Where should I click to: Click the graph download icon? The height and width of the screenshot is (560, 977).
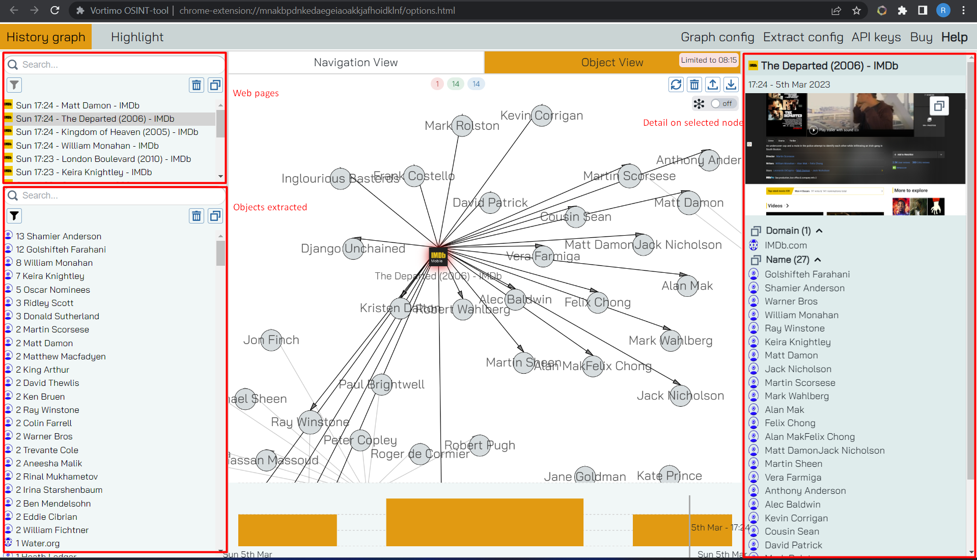click(x=731, y=85)
